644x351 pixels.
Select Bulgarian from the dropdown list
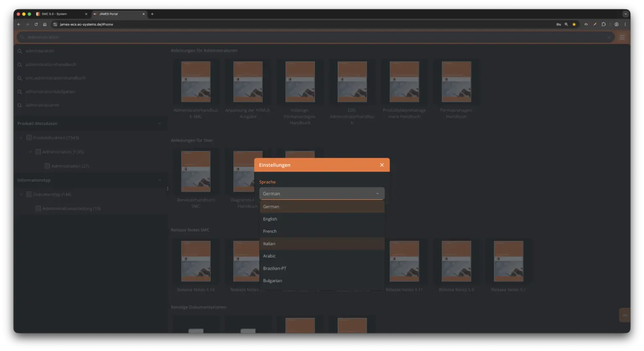273,281
